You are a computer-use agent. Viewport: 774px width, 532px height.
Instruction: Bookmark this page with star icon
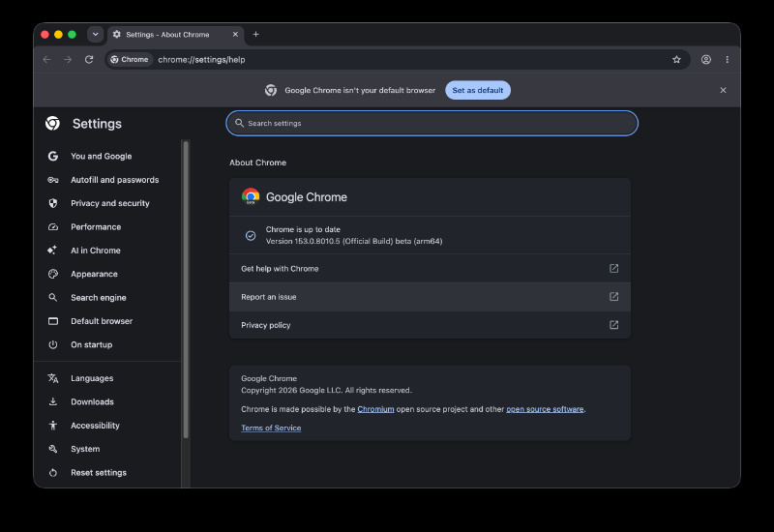[676, 60]
